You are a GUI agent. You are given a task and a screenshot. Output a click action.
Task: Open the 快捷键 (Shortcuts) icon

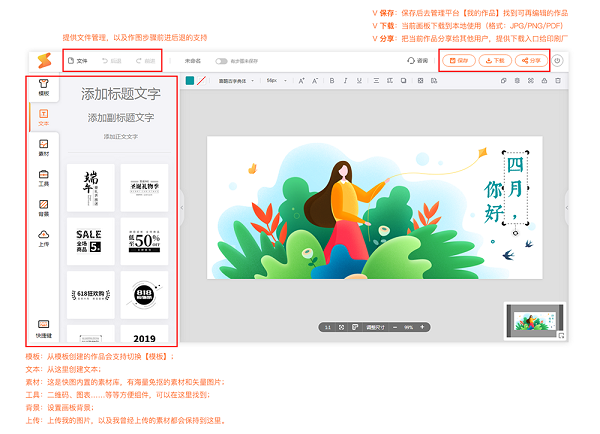click(x=43, y=327)
